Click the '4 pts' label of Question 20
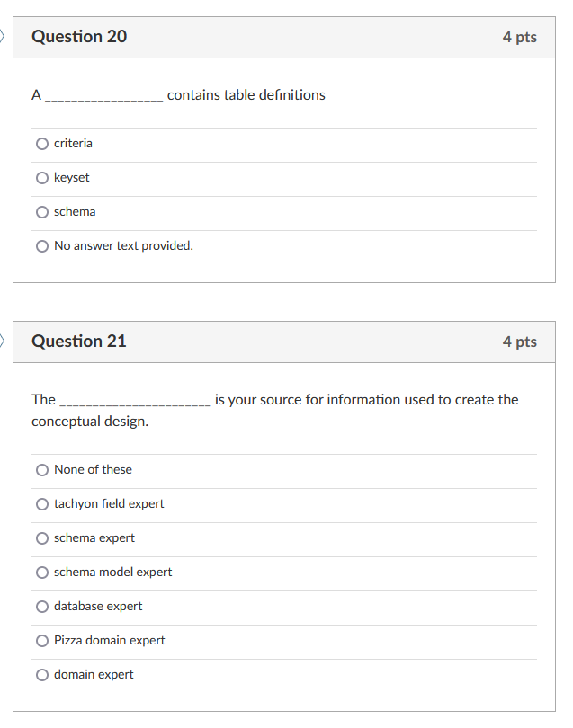 pyautogui.click(x=519, y=38)
